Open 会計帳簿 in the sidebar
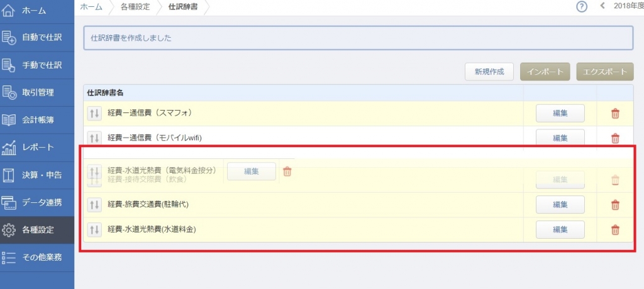Viewport: 644px width, 289px height. tap(37, 120)
